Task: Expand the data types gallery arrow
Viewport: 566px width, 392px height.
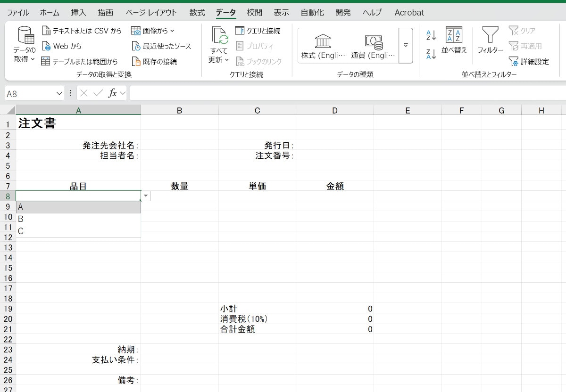Action: 406,46
